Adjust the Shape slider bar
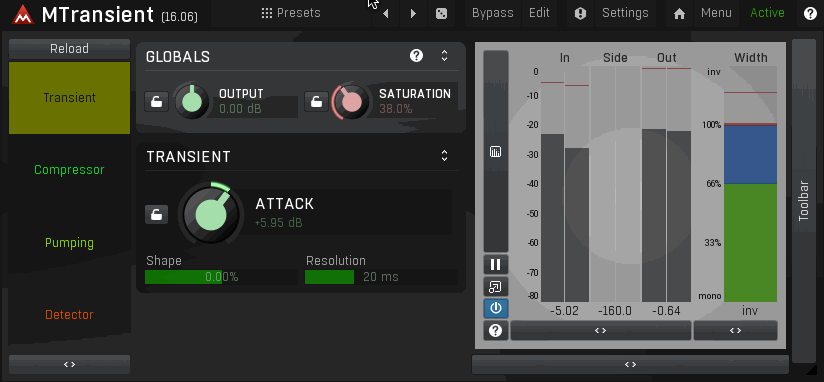The height and width of the screenshot is (382, 824). tap(221, 277)
